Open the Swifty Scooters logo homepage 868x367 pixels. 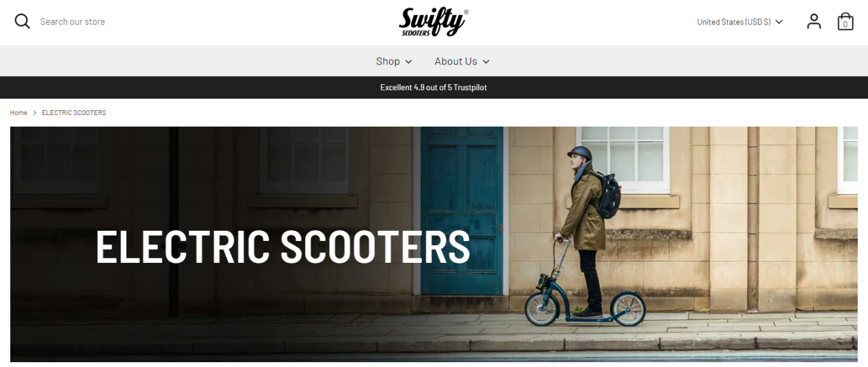434,22
